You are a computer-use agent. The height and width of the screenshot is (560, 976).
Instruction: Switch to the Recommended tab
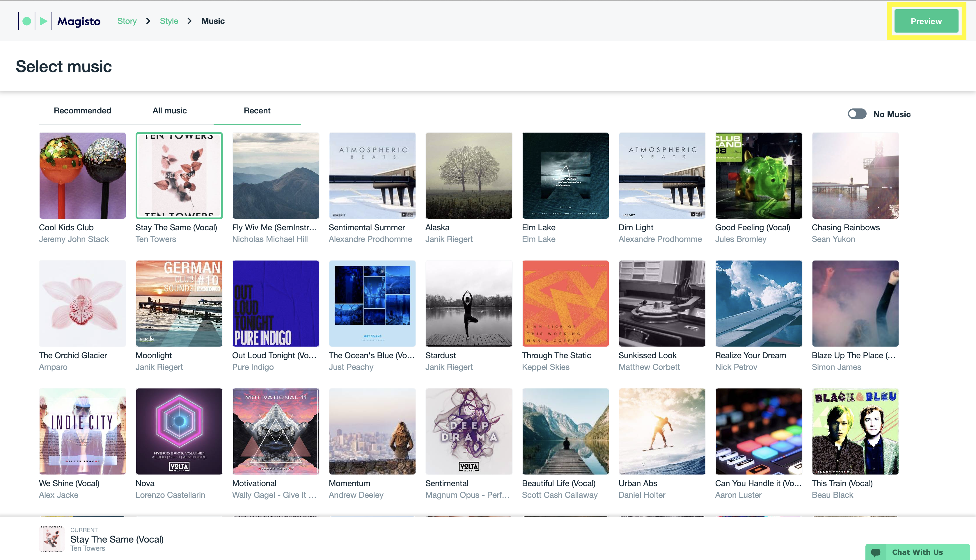click(82, 111)
